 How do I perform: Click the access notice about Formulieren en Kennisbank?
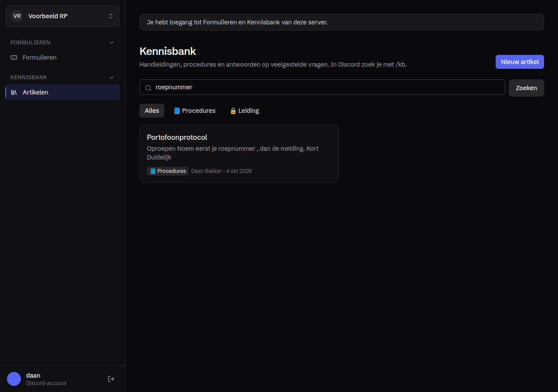(342, 22)
